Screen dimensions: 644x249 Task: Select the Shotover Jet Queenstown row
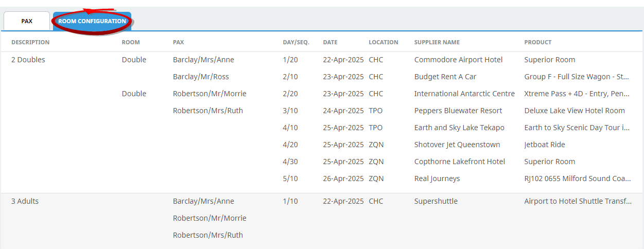[x=457, y=145]
